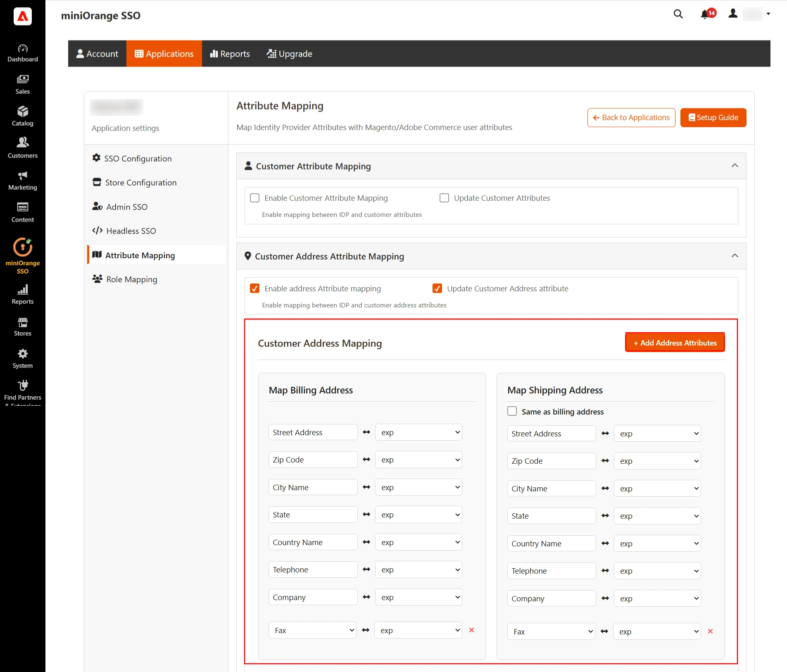Open shipping City Name exp dropdown

pyautogui.click(x=657, y=489)
